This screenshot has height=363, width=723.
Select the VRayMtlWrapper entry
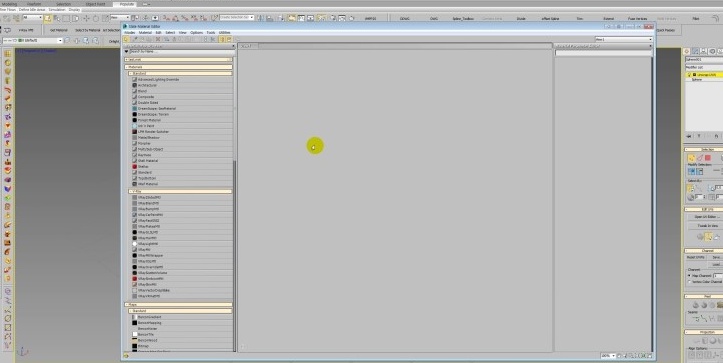[x=182, y=256]
